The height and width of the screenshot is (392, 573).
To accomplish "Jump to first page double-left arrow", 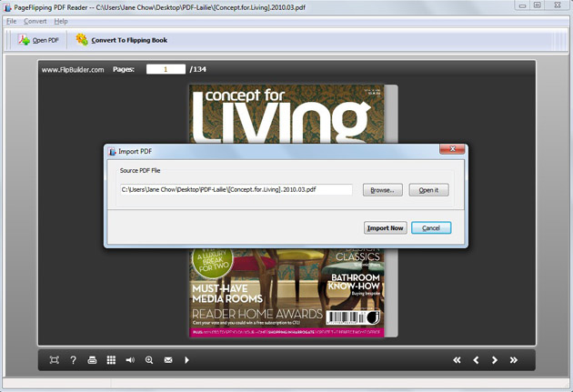I will coord(457,360).
